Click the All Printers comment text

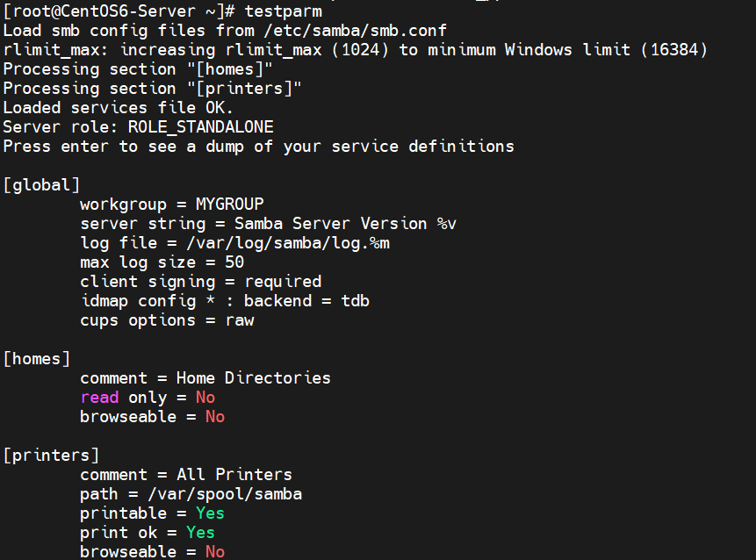point(234,475)
